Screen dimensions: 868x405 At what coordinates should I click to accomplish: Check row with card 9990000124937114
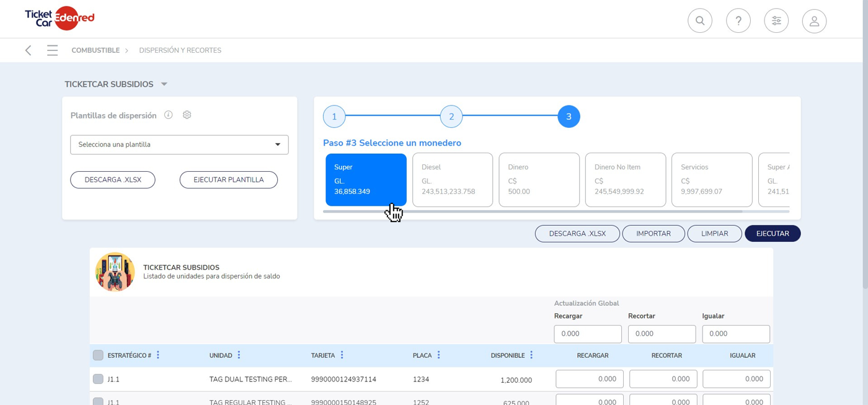98,379
